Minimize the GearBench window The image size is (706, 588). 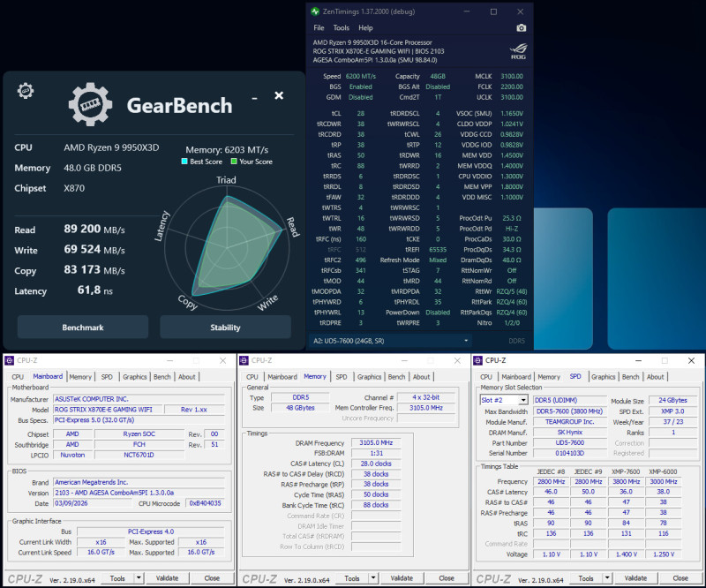pos(254,98)
